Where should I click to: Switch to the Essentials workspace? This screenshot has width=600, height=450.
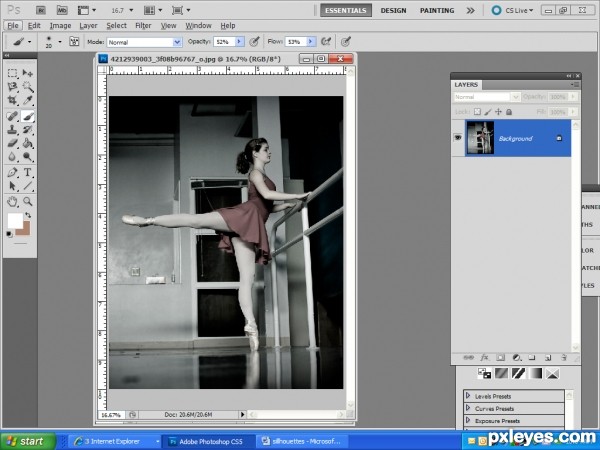coord(346,10)
